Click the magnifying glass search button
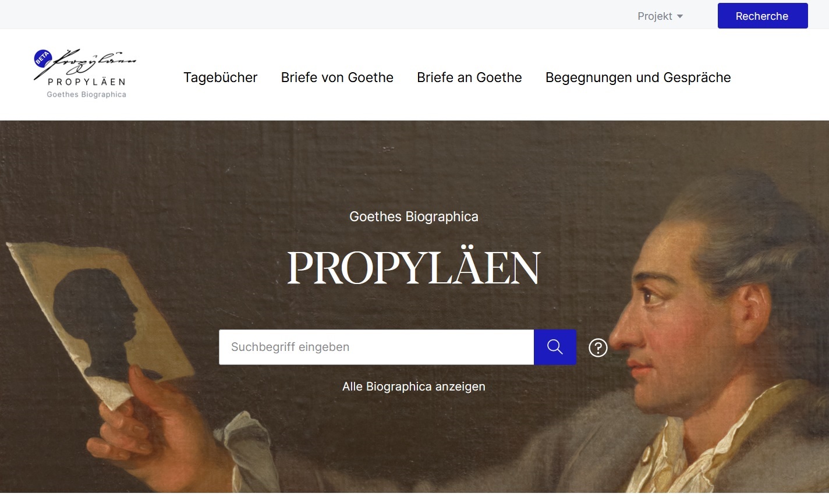829x504 pixels. tap(555, 347)
